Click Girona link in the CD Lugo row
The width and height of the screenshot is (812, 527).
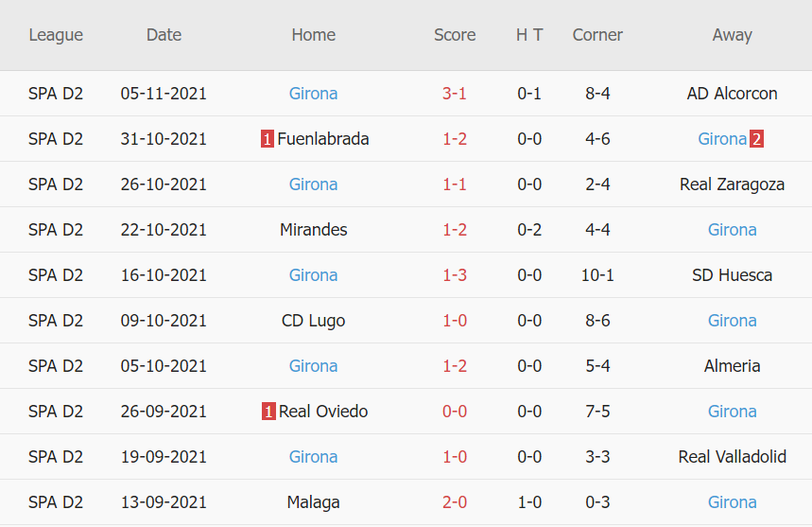click(x=732, y=321)
